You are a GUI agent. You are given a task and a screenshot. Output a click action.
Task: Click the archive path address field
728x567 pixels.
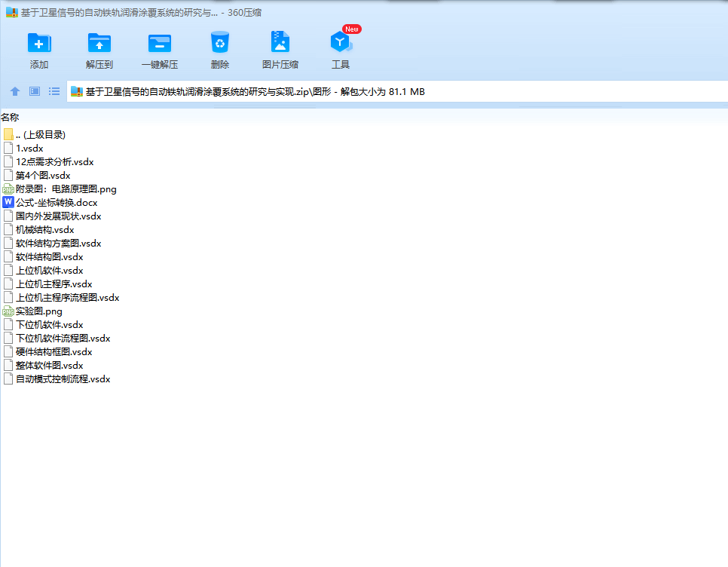point(397,91)
